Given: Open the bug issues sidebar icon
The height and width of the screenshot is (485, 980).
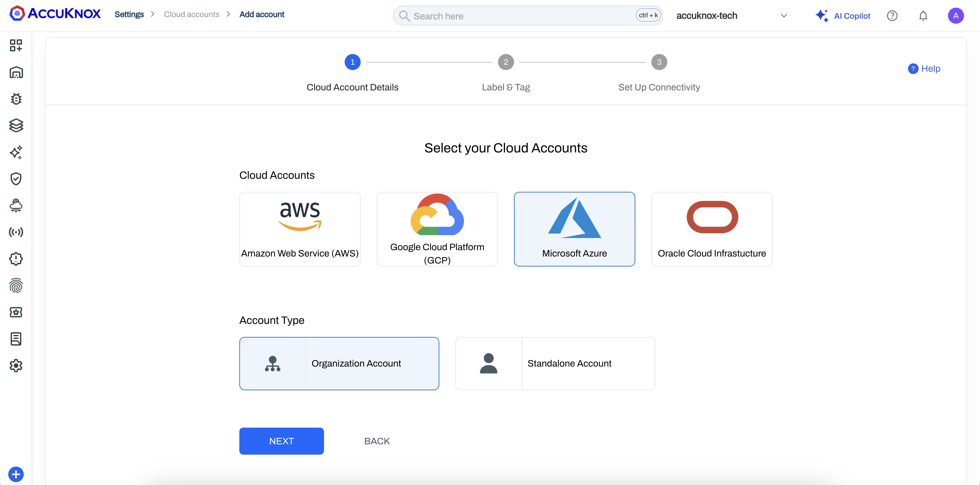Looking at the screenshot, I should [x=16, y=99].
